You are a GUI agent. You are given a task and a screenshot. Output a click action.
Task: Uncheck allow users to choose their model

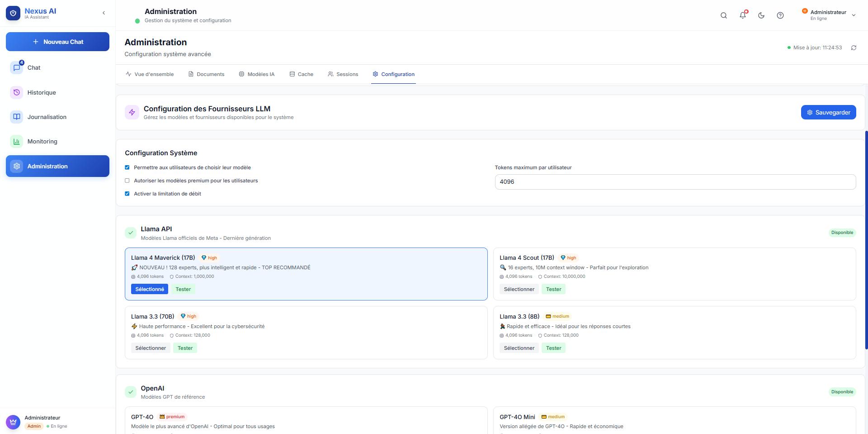pyautogui.click(x=127, y=167)
